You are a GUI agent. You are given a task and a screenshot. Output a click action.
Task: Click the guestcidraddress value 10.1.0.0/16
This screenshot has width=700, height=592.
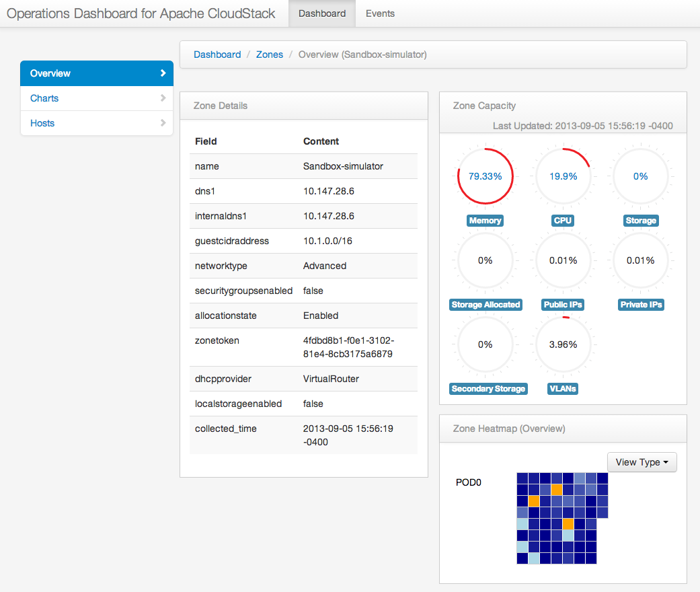tap(327, 242)
